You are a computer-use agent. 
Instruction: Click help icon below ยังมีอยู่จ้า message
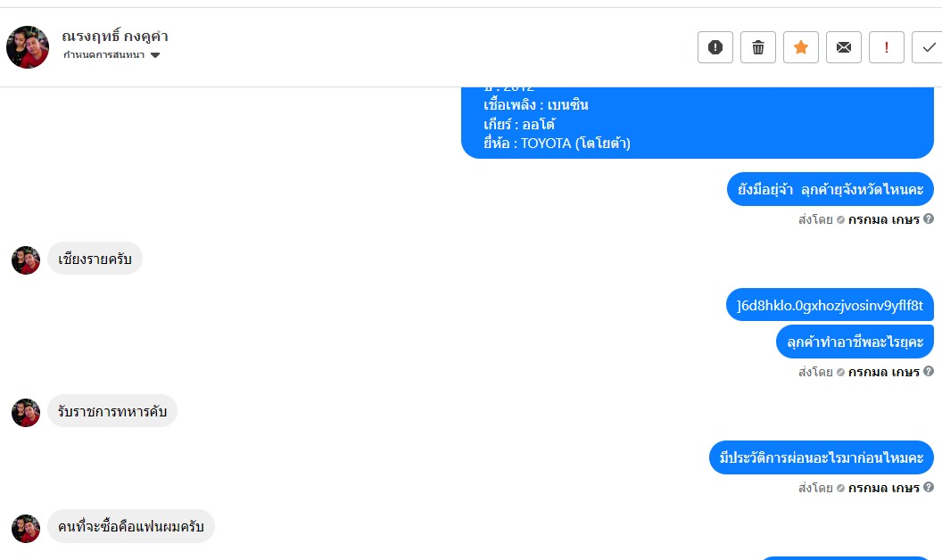929,218
